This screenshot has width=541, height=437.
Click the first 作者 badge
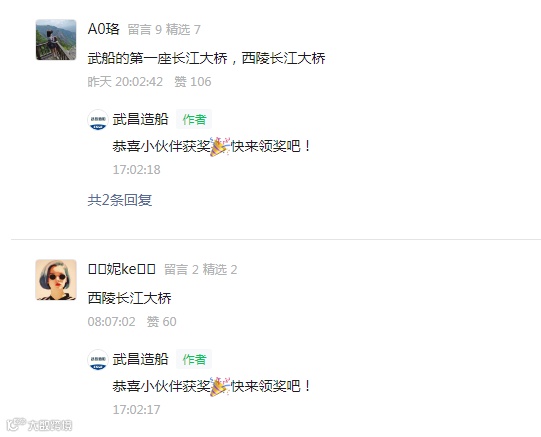pyautogui.click(x=194, y=119)
